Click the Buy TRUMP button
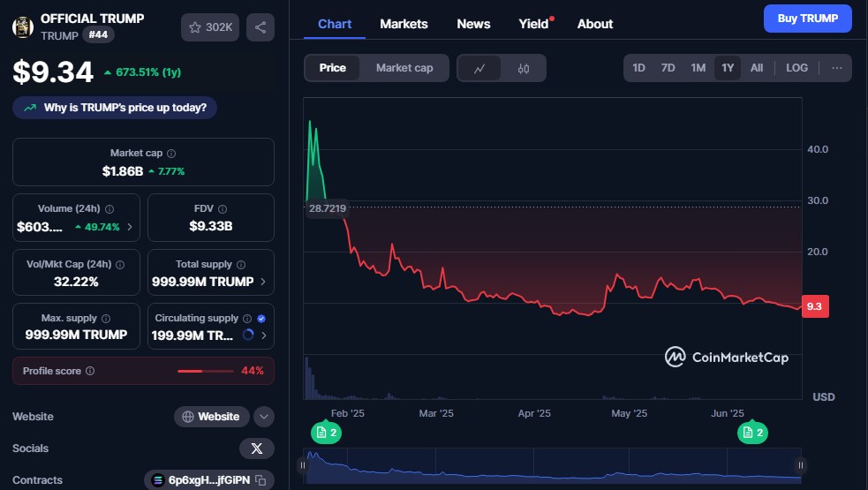Screen dimensions: 868x490 [808, 19]
